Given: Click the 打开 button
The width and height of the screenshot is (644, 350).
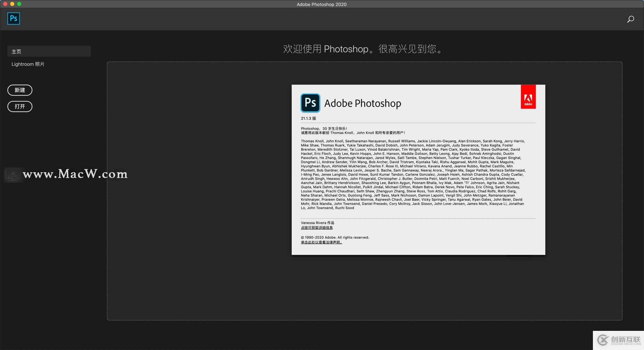Looking at the screenshot, I should point(20,106).
